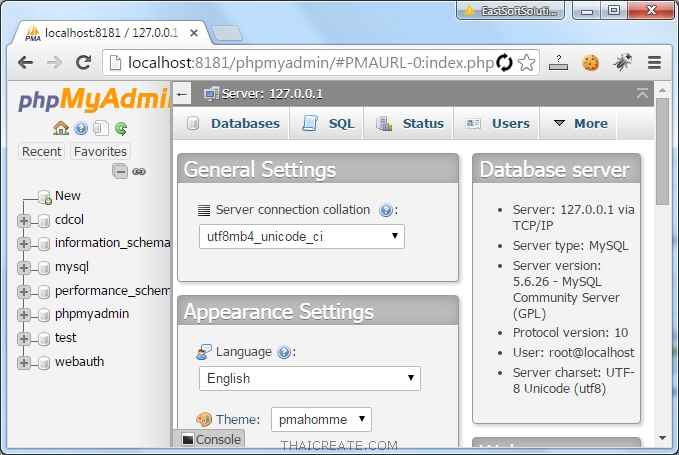
Task: Click the browser address bar URL
Action: (310, 63)
